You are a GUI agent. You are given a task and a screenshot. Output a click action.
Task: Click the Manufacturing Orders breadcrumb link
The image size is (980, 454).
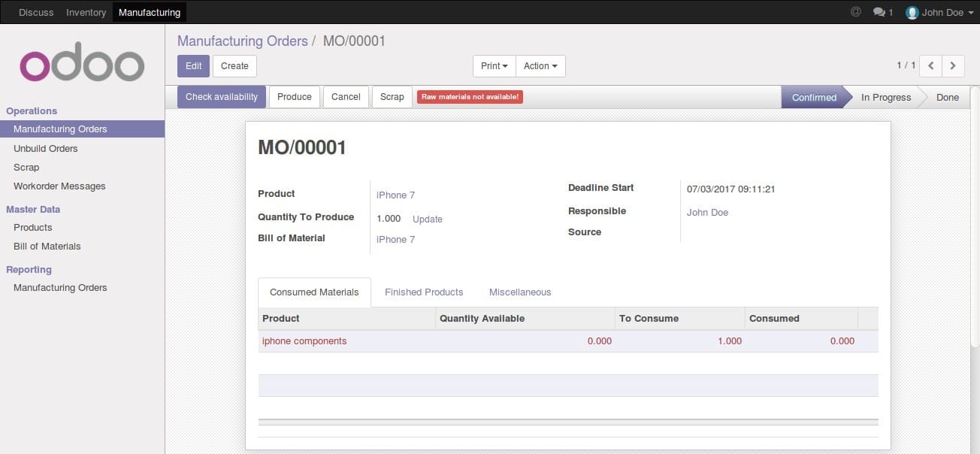coord(243,41)
